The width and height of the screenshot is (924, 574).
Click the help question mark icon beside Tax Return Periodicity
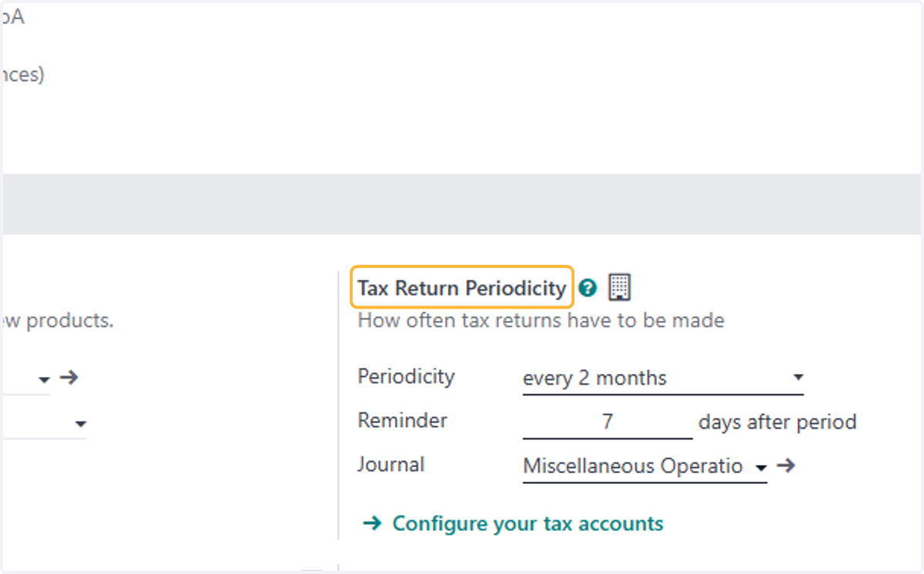(x=588, y=289)
